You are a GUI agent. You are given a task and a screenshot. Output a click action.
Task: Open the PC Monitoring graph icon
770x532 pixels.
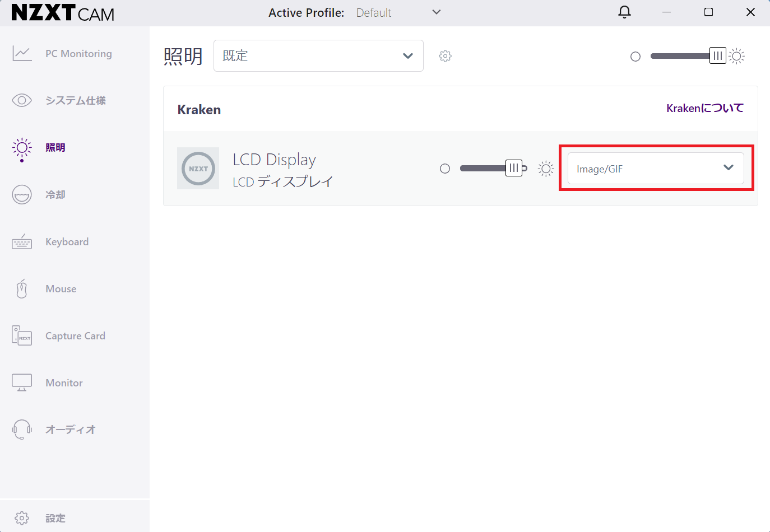click(22, 53)
